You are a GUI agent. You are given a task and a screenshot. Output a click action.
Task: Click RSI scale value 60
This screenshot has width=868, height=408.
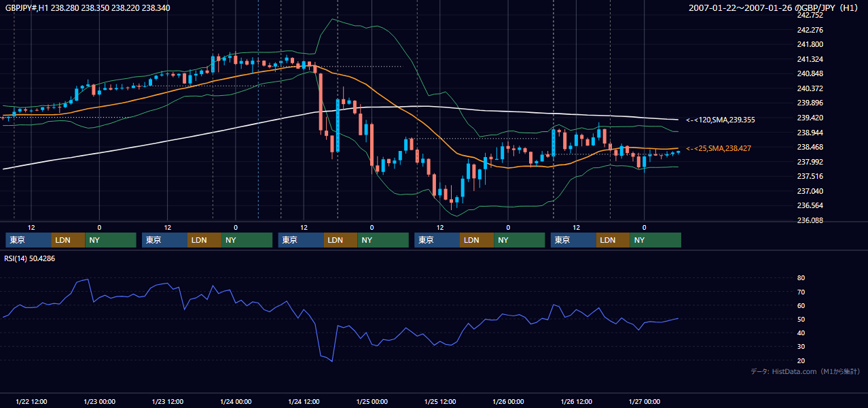(x=801, y=305)
